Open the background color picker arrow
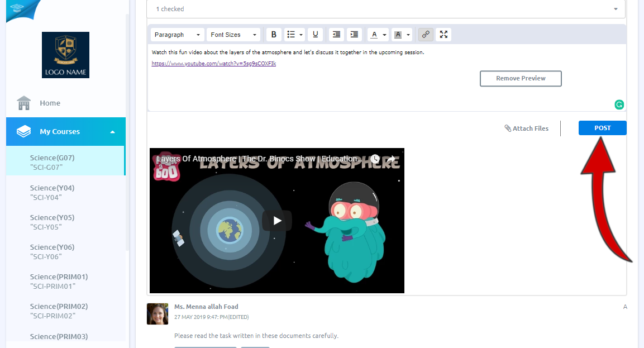The image size is (644, 348). click(408, 35)
